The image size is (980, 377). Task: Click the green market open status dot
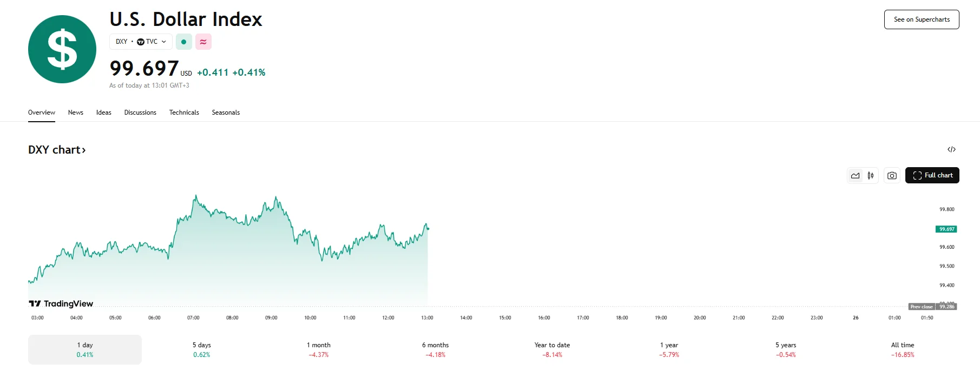pos(184,42)
